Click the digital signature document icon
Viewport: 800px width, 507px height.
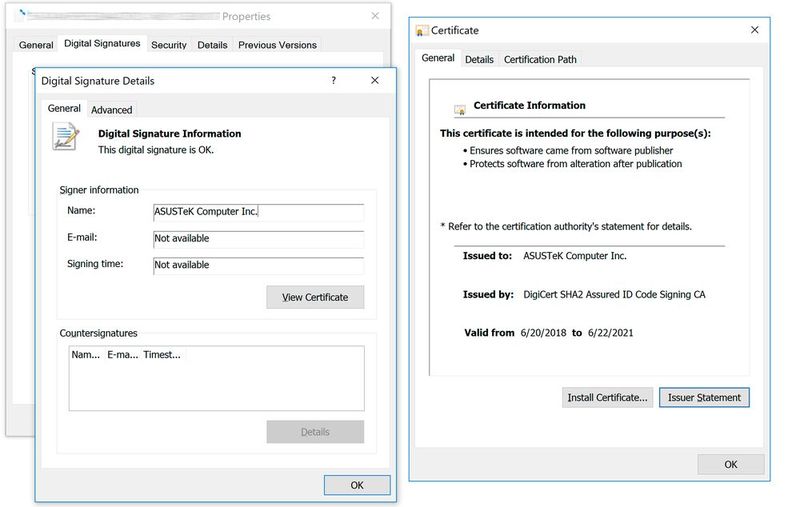pyautogui.click(x=66, y=137)
